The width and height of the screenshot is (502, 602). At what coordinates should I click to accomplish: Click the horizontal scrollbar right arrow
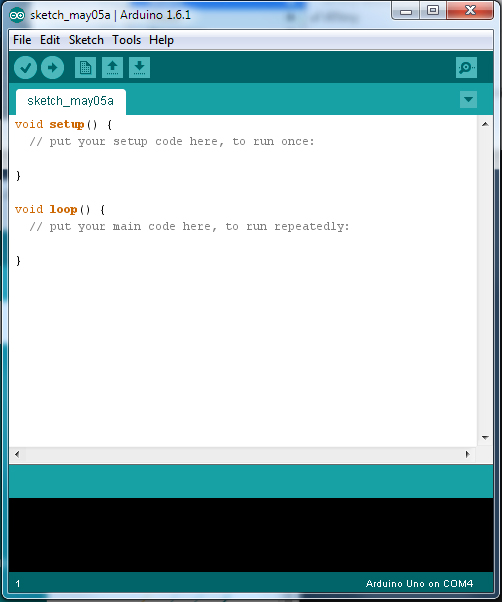467,454
